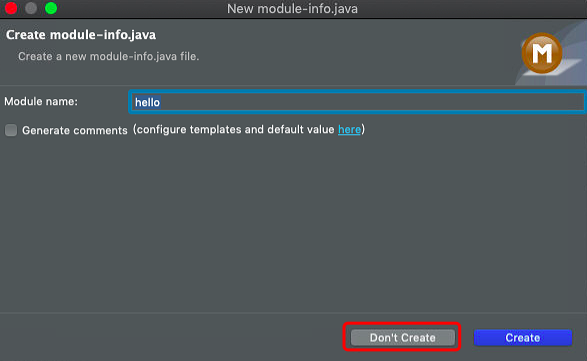Screen dimensions: 587x361
Task: Click the Don't Create button
Action: [x=402, y=337]
